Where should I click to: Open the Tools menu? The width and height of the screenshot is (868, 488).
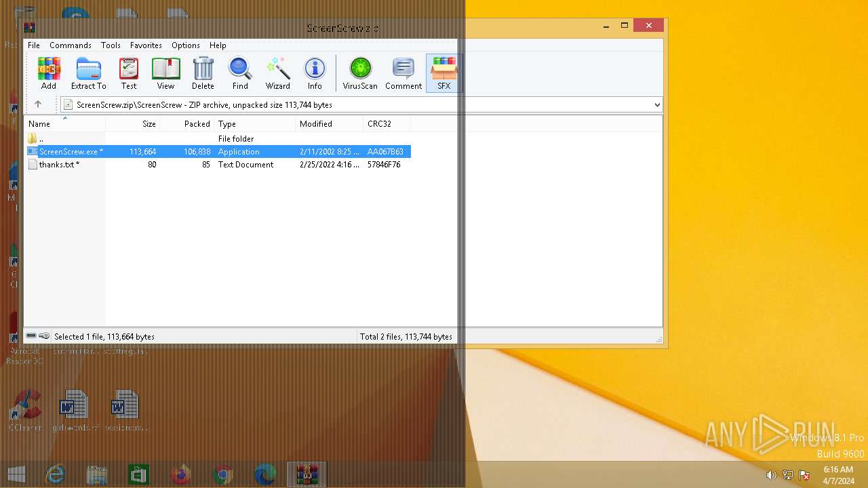[111, 45]
